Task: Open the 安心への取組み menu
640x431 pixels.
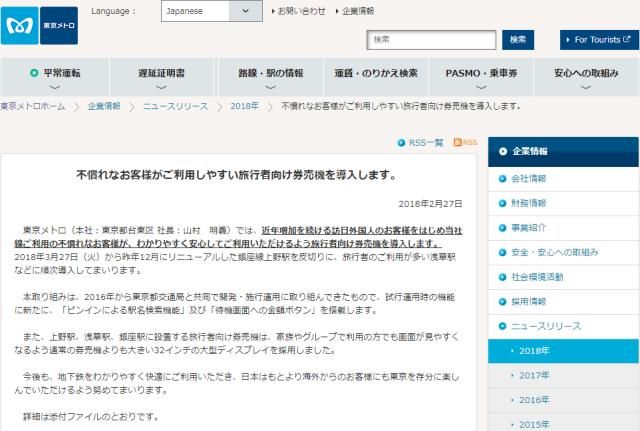Action: pyautogui.click(x=587, y=77)
